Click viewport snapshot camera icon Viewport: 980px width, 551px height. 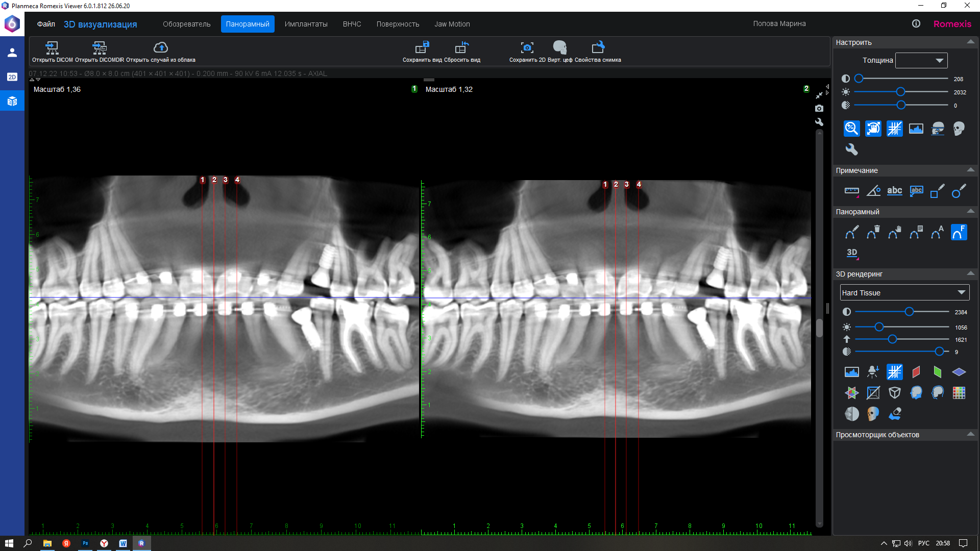819,108
